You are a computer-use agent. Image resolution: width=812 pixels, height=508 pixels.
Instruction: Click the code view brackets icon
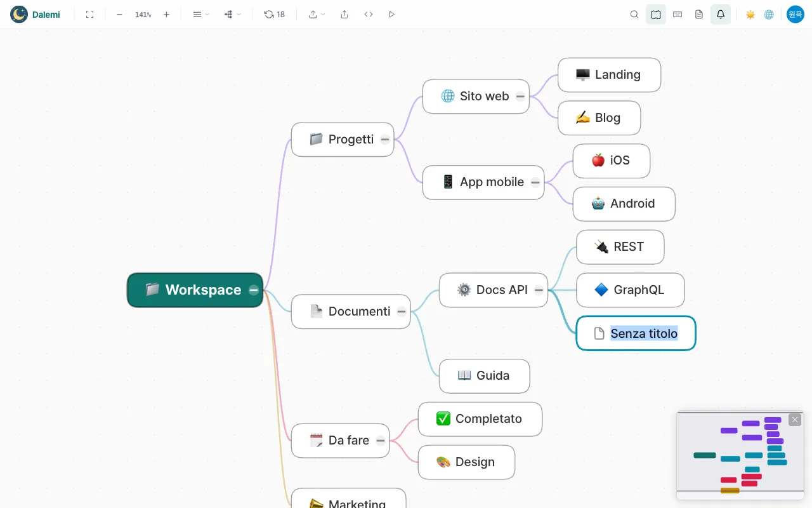point(369,14)
